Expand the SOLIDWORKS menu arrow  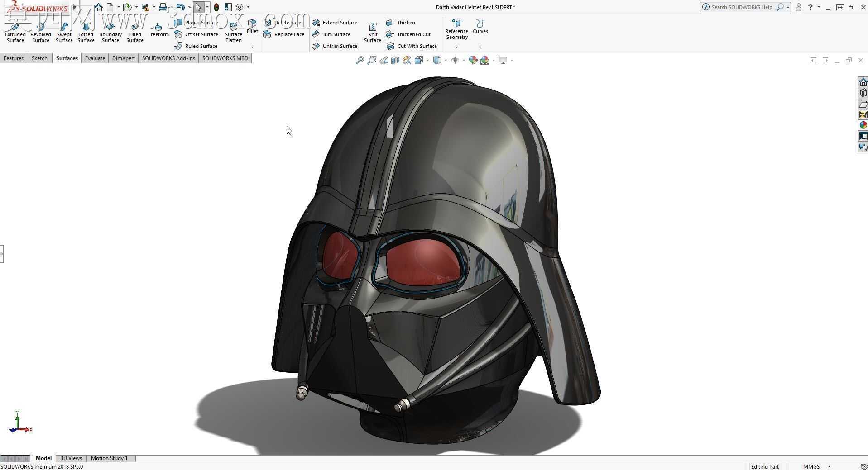(75, 7)
